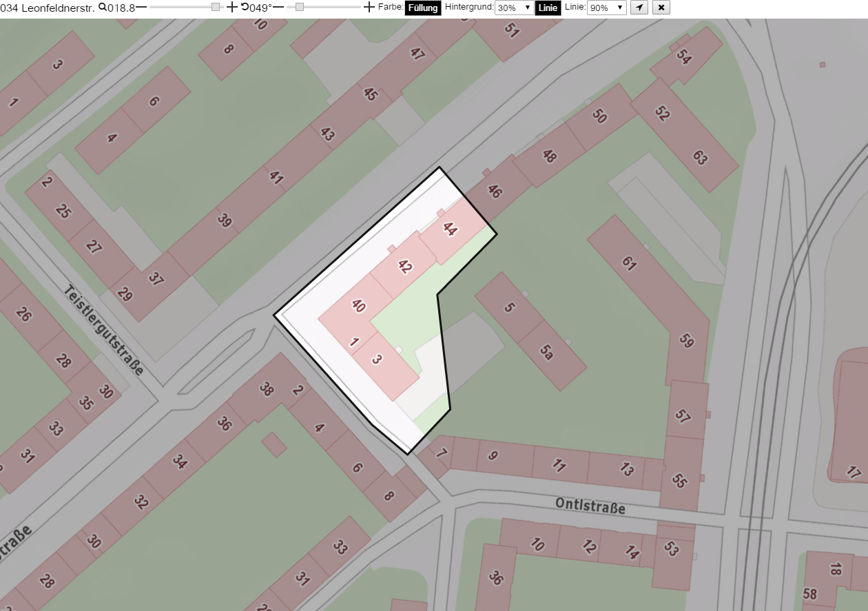Image resolution: width=868 pixels, height=611 pixels.
Task: Click the magnifier zoom icon
Action: 103,7
